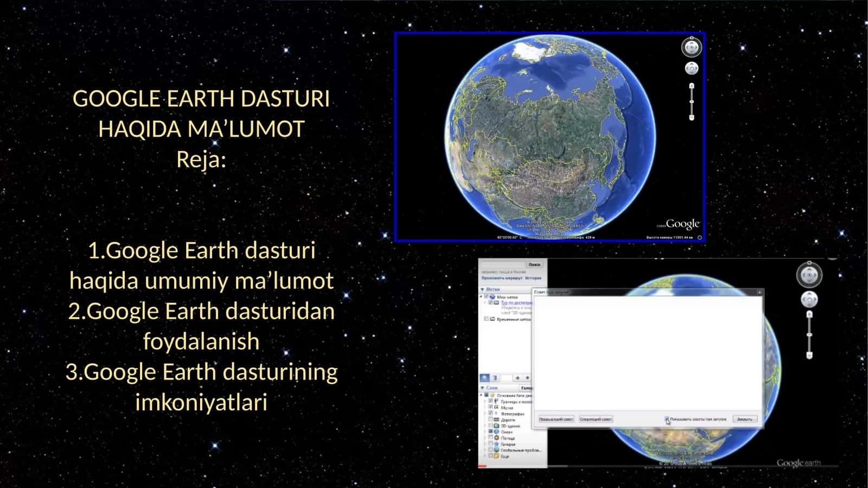Zoom out with the minus button in the lower Earth window

809,356
